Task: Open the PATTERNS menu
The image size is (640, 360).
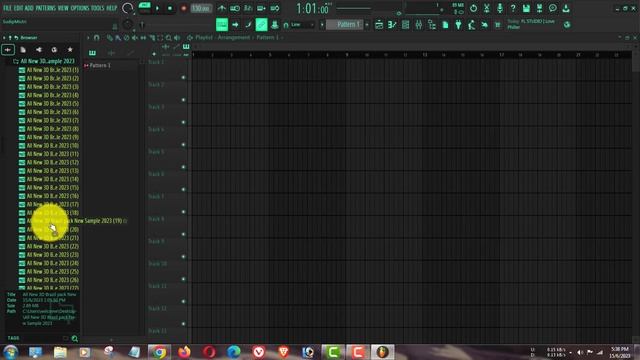Action: click(45, 8)
